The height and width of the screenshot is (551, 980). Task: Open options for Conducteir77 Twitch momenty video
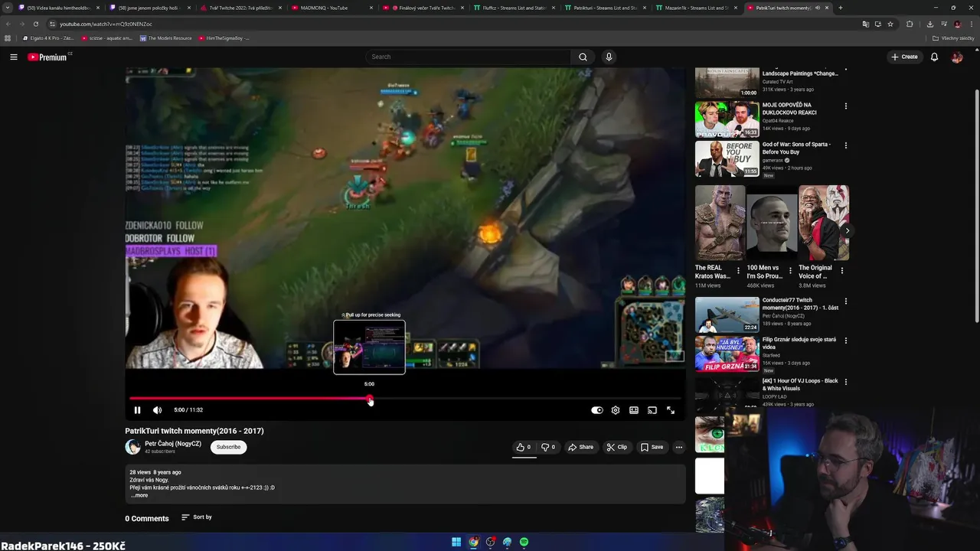tap(846, 302)
